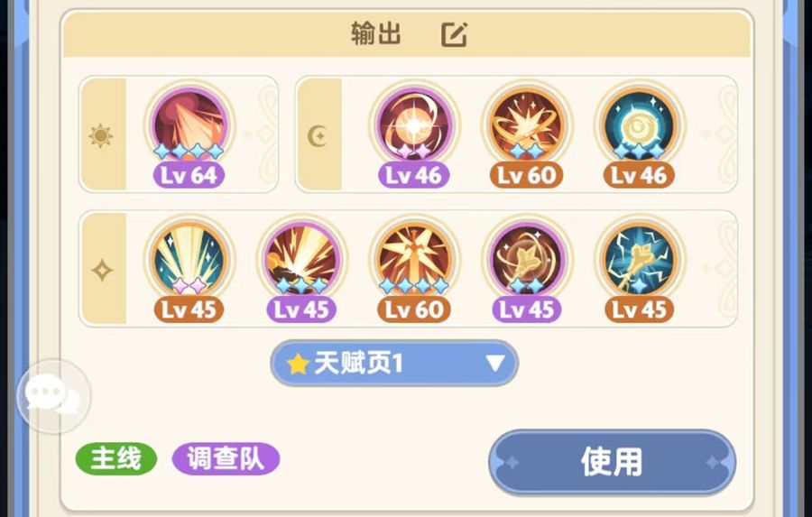This screenshot has height=517, width=812.
Task: Select the 调查队 purple tag
Action: 226,458
